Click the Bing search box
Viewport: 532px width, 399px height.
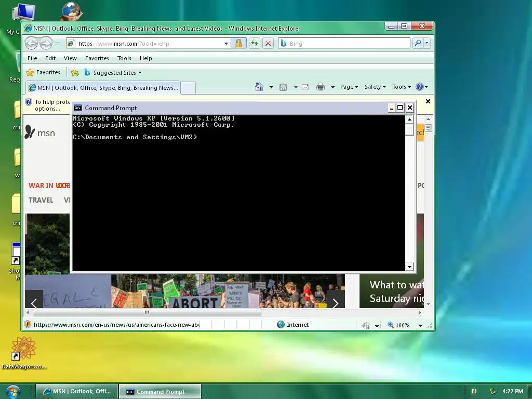[x=344, y=44]
